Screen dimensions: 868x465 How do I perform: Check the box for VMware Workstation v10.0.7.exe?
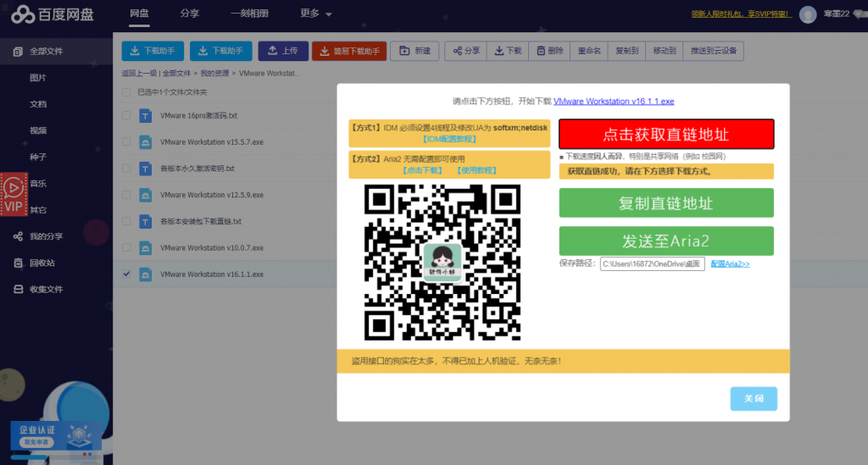coord(126,247)
